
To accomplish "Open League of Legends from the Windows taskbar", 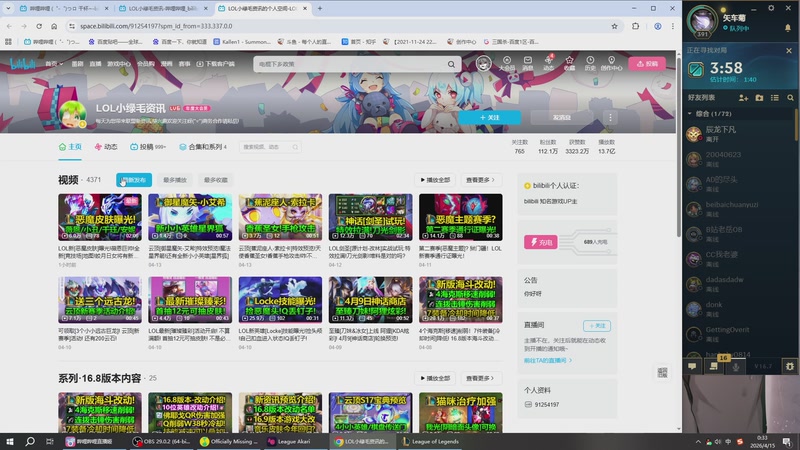I will click(x=431, y=442).
